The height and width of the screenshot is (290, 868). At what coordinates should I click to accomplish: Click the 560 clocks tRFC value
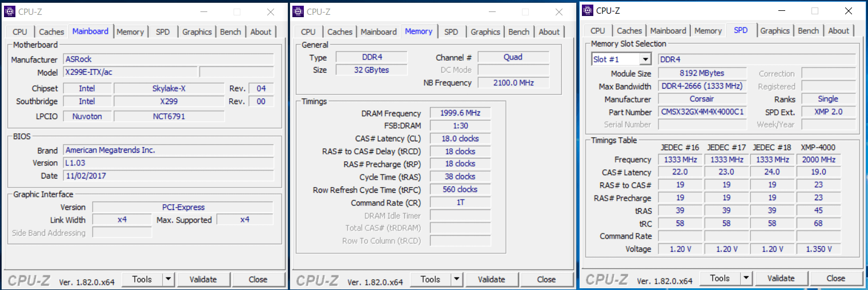point(460,189)
